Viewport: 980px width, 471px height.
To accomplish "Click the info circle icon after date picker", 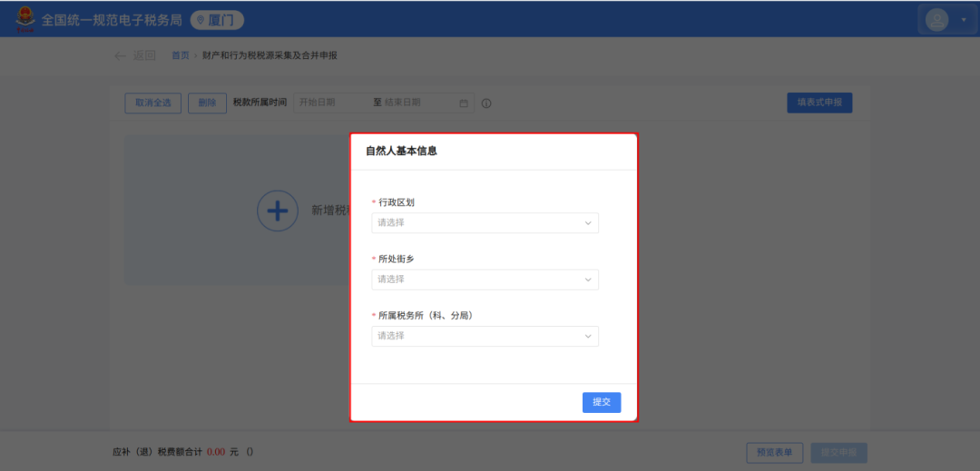I will (486, 103).
